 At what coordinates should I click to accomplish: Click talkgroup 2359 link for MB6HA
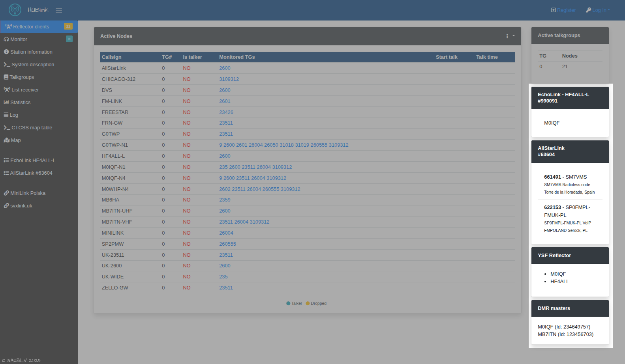[x=225, y=200]
